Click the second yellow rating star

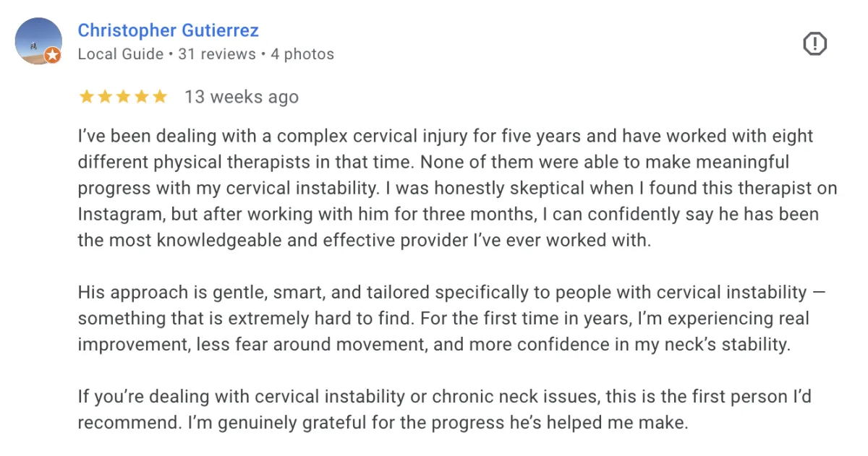click(x=105, y=97)
